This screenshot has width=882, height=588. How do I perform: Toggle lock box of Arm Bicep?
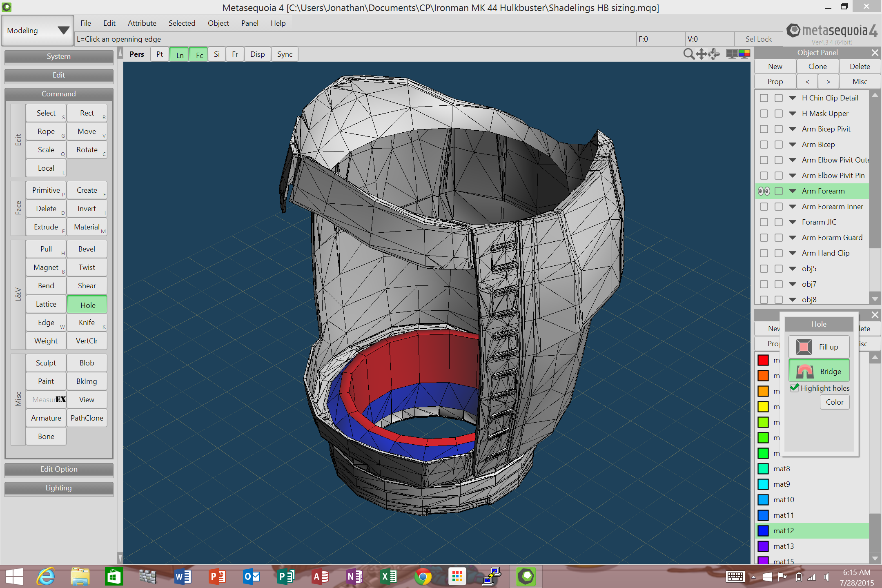(779, 145)
